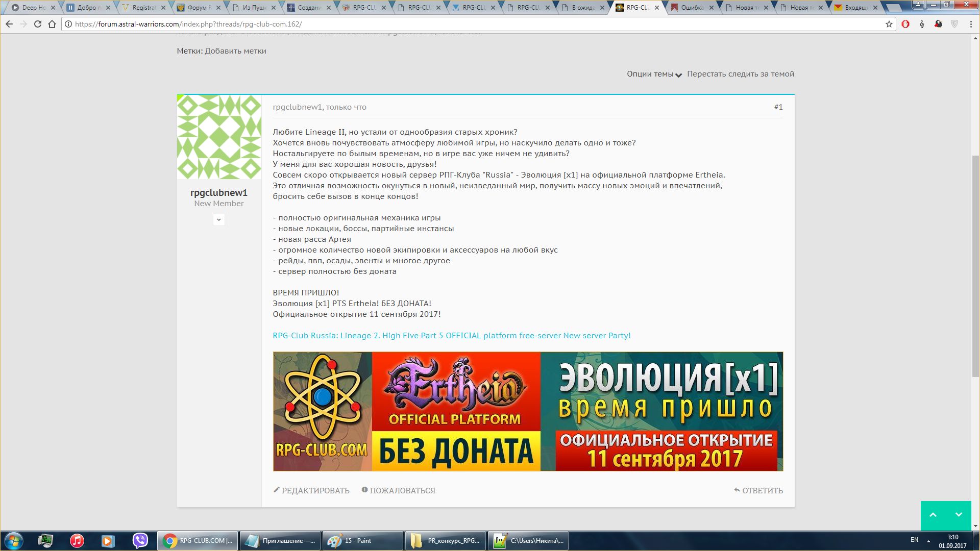Open the Chrome three-dot menu

[x=971, y=24]
